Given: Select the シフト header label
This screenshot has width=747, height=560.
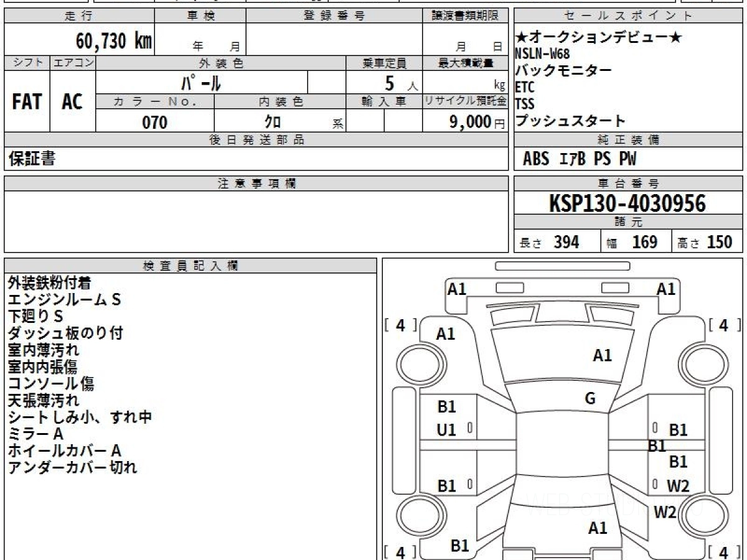Looking at the screenshot, I should click(x=27, y=63).
